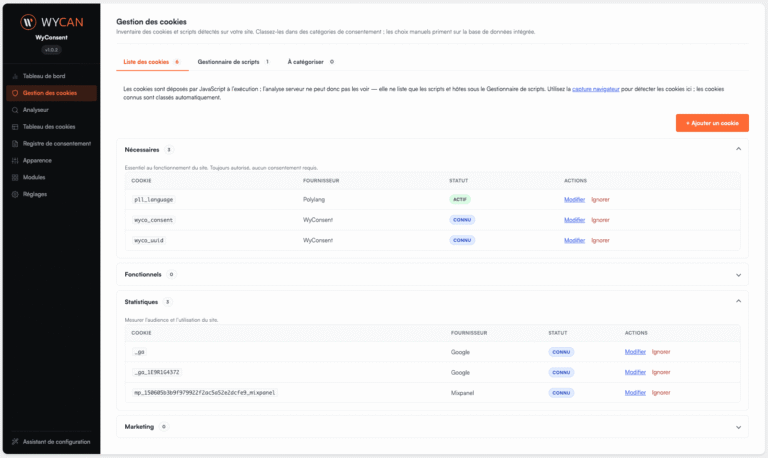Screen dimensions: 768x458
Task: Ignore the pll_language cookie
Action: (600, 199)
